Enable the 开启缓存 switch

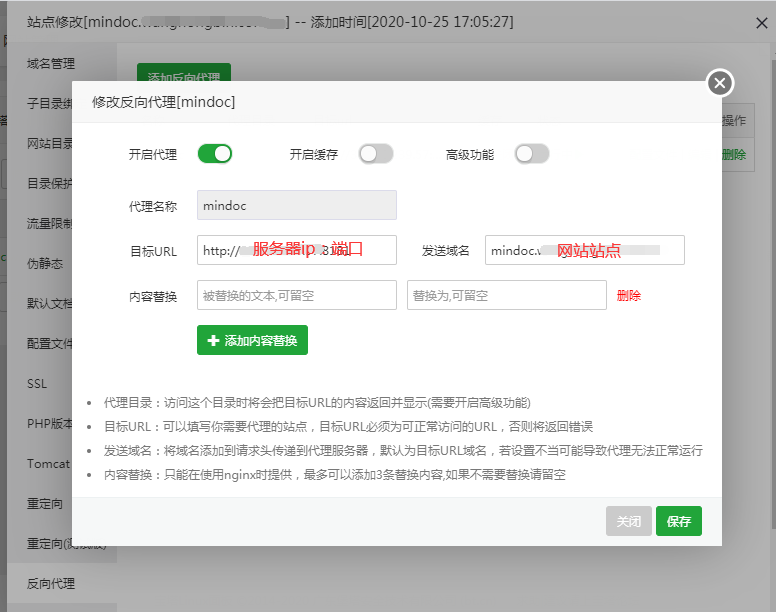[x=376, y=154]
